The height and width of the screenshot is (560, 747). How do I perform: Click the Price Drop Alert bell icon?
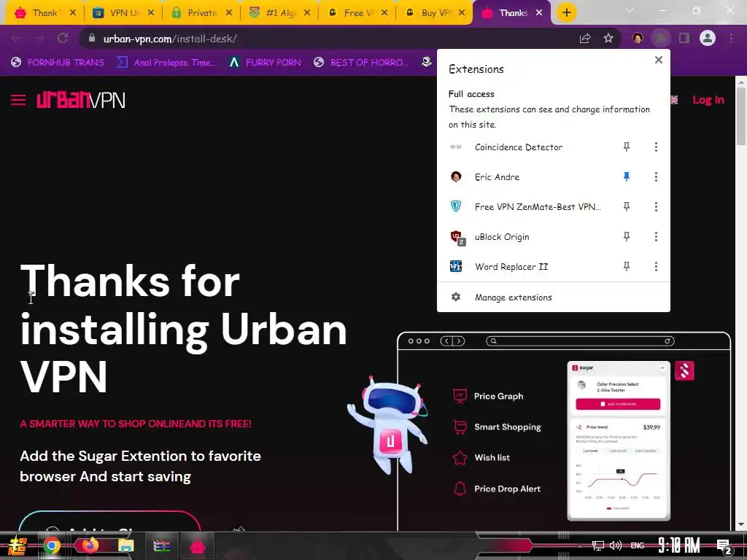460,489
